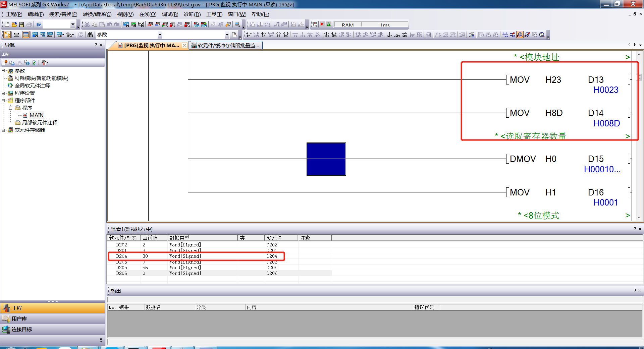The image size is (644, 349).
Task: Collapse the 程序部件 tree node
Action: (x=3, y=100)
